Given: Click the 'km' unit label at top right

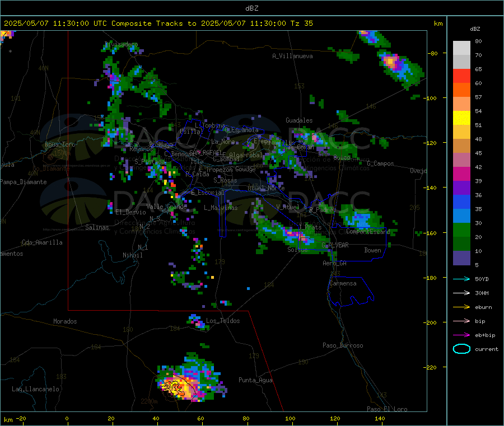Looking at the screenshot, I should tap(438, 24).
